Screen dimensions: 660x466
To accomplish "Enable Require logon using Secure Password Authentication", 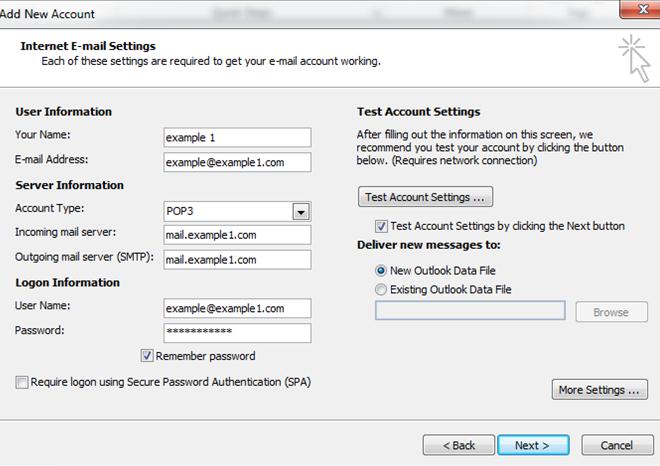I will 22,382.
